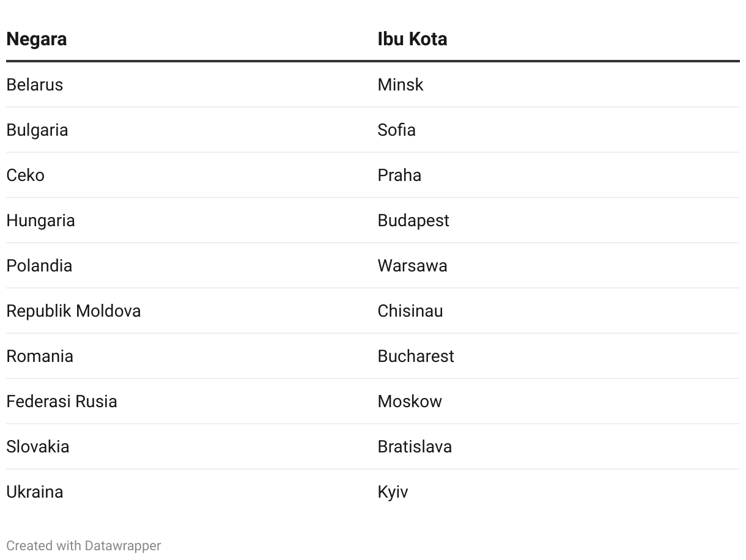Select the Romania country cell

(x=40, y=356)
